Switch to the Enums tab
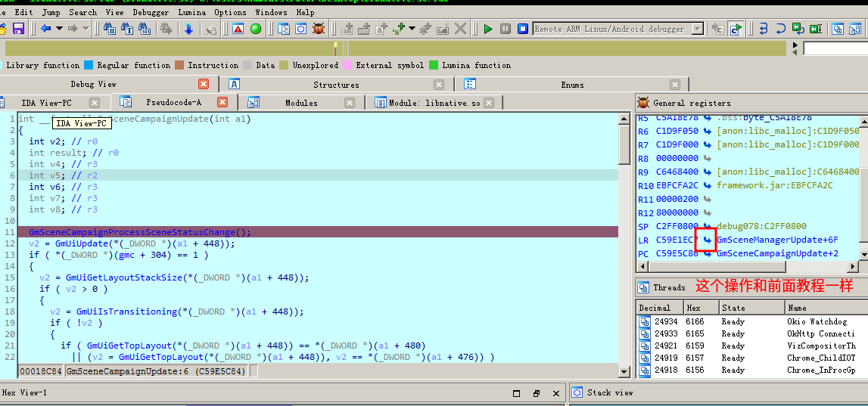 click(572, 85)
